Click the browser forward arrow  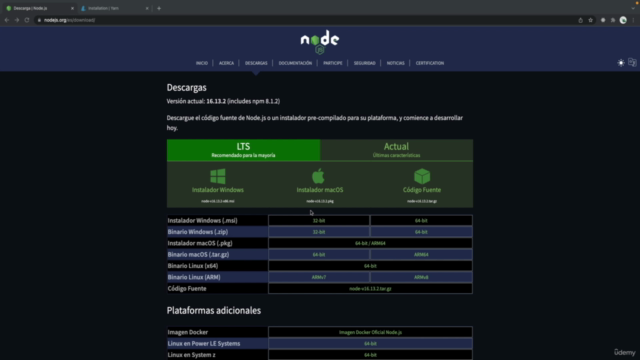(17, 20)
